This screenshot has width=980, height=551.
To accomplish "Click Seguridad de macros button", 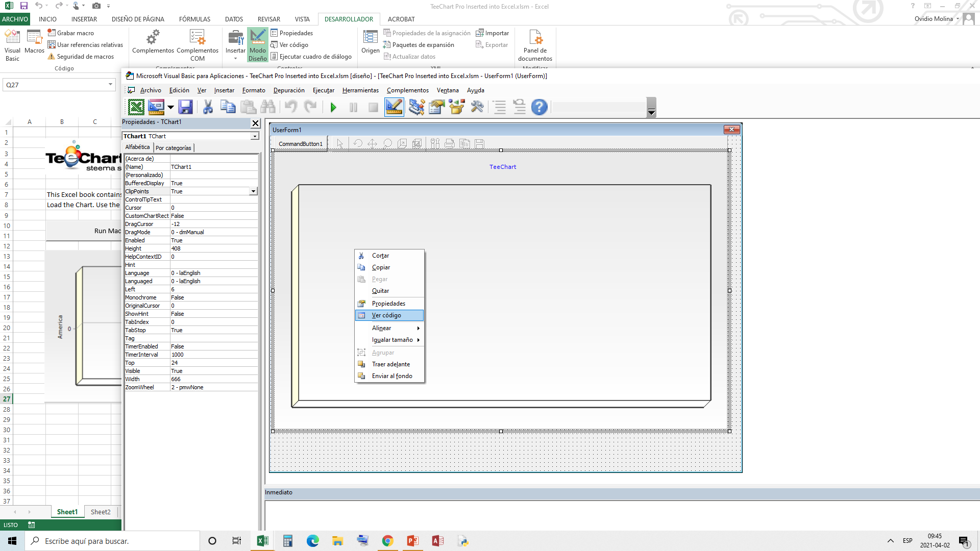I will [81, 57].
